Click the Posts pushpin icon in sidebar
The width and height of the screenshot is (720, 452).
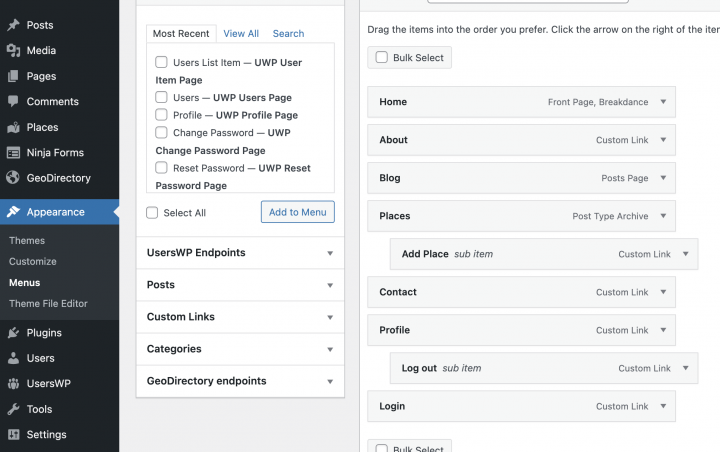tap(13, 25)
